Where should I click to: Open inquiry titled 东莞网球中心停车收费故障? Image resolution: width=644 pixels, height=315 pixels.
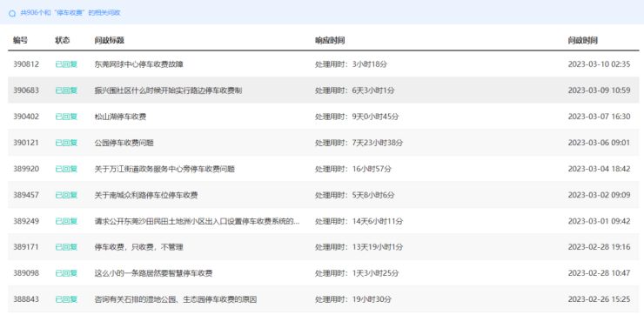tap(139, 64)
